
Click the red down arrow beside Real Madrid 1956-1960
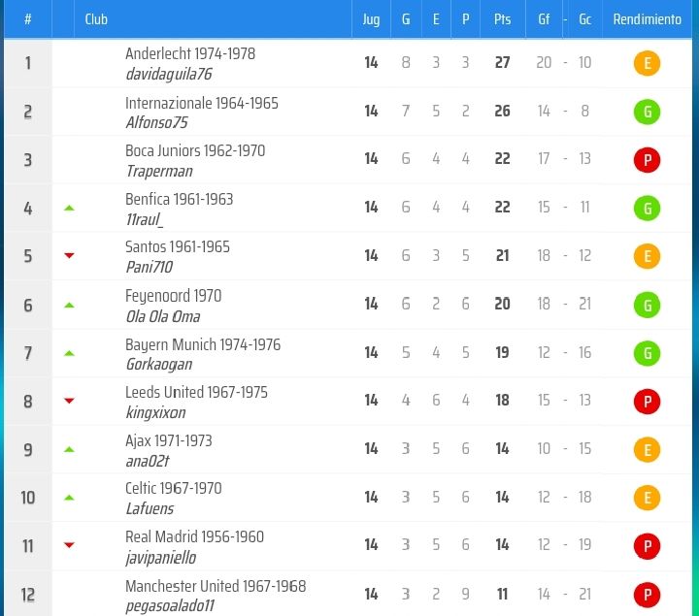point(69,545)
